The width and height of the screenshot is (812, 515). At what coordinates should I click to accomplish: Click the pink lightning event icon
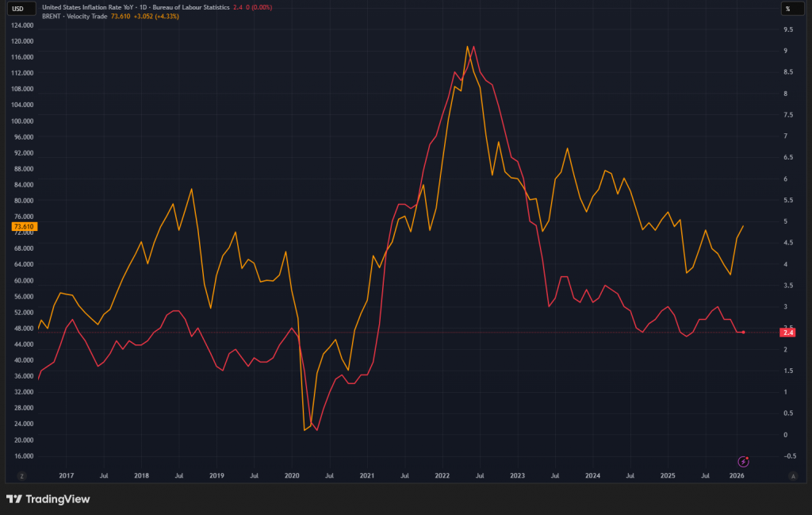(x=744, y=460)
